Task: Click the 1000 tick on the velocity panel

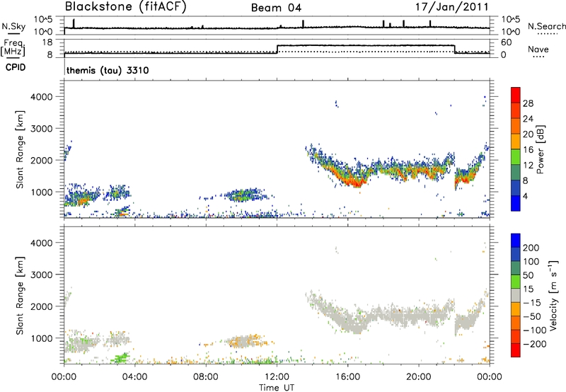Action: click(41, 338)
